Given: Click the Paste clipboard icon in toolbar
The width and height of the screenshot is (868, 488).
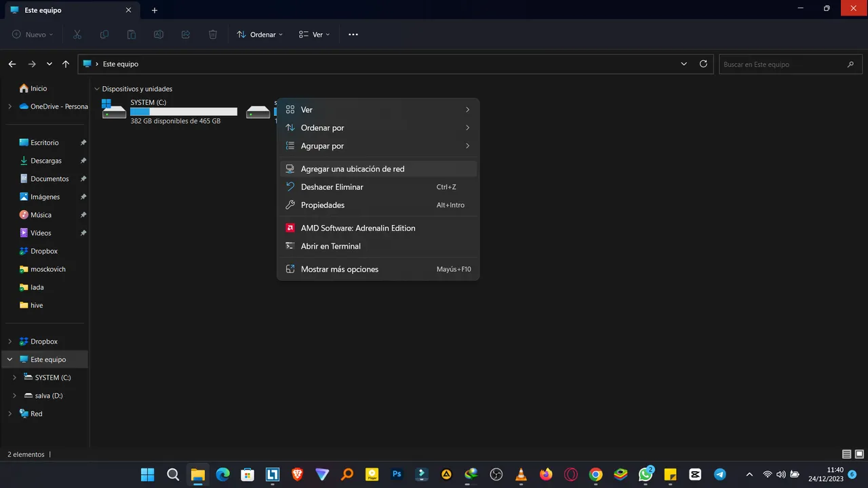Looking at the screenshot, I should 132,35.
